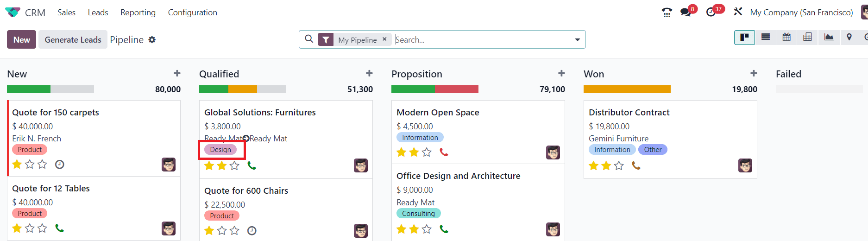Image resolution: width=868 pixels, height=241 pixels.
Task: Open activities clock icon with badge 37
Action: click(711, 13)
